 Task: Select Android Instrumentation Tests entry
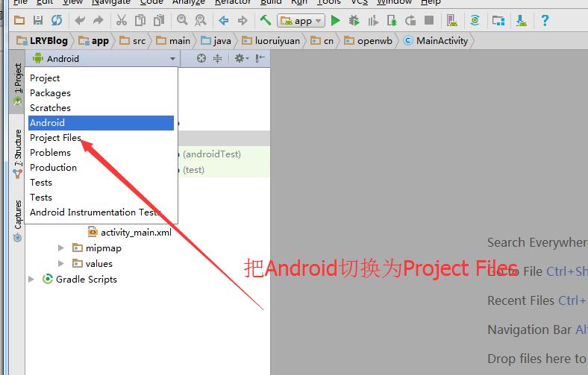[x=101, y=212]
